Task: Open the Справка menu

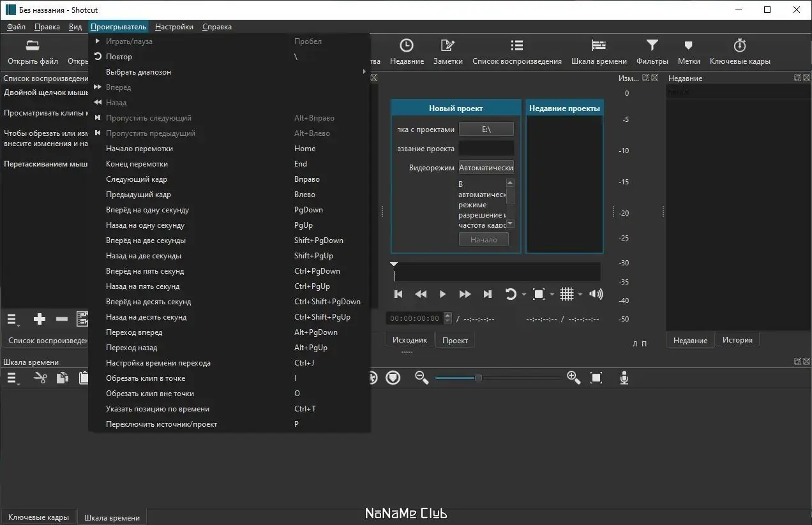Action: pyautogui.click(x=217, y=27)
